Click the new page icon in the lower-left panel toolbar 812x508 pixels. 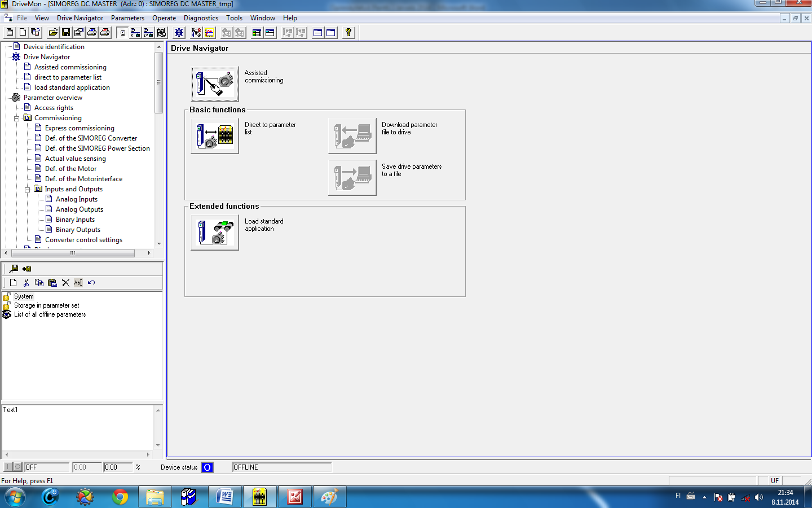pos(14,283)
